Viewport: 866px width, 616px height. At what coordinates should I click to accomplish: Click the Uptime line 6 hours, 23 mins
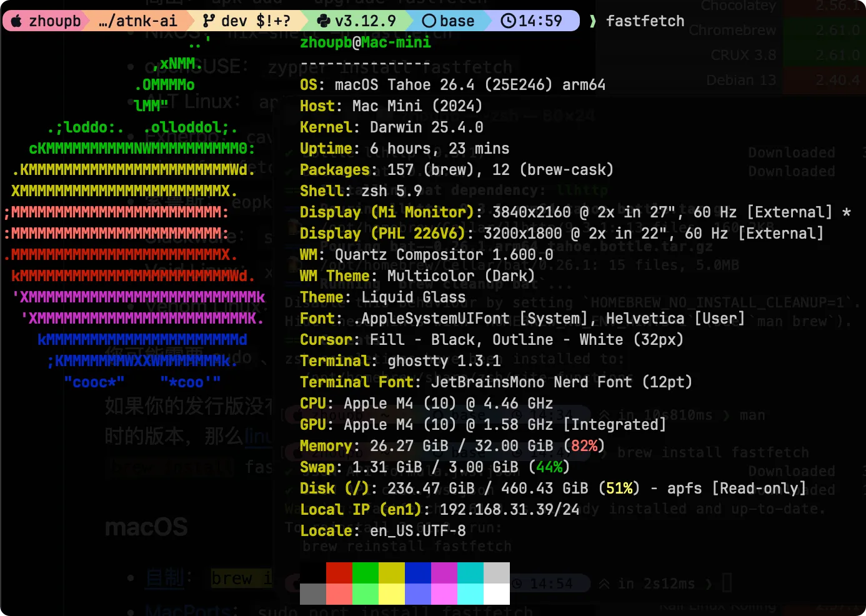(x=405, y=148)
